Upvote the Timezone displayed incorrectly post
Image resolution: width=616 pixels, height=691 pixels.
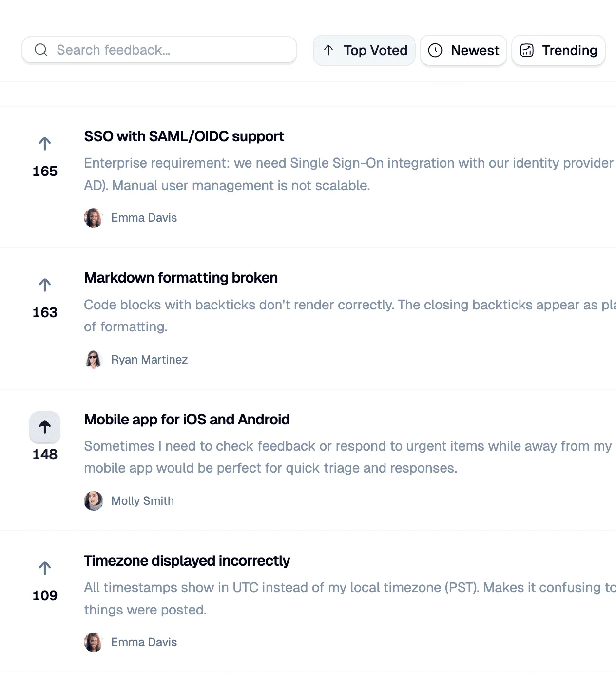click(45, 568)
